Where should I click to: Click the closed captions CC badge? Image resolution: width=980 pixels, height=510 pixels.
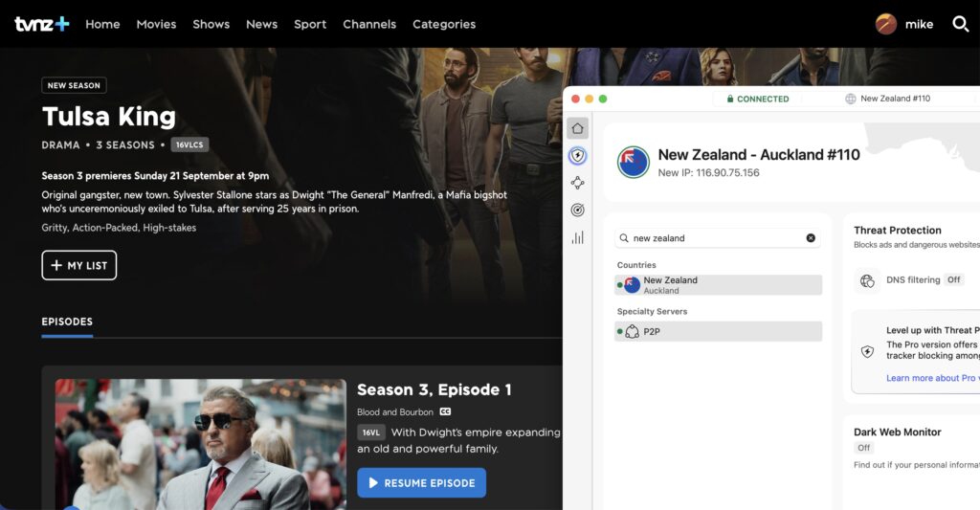(445, 411)
